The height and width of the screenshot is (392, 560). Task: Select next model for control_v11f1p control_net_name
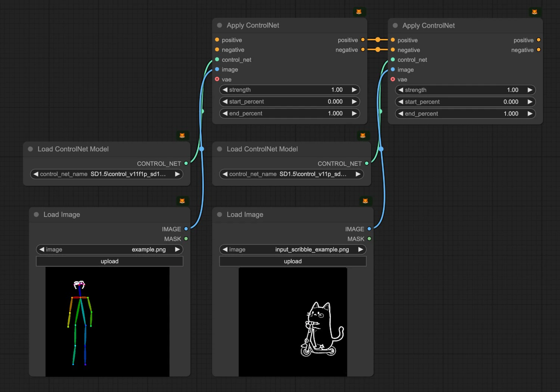177,174
